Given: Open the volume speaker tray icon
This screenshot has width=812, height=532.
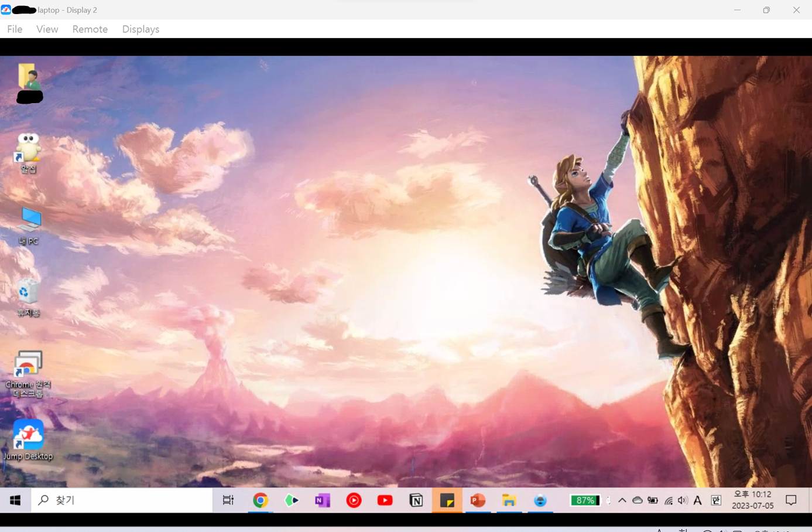Looking at the screenshot, I should tap(683, 500).
